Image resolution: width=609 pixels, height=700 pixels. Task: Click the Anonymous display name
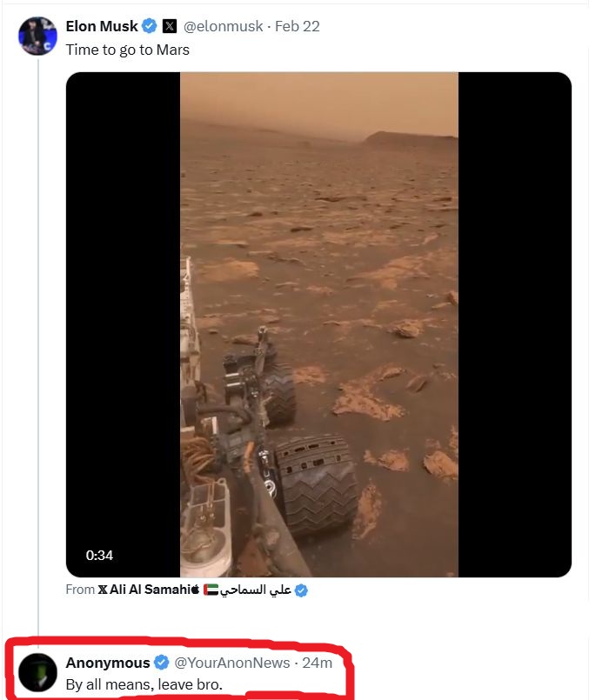pyautogui.click(x=108, y=663)
